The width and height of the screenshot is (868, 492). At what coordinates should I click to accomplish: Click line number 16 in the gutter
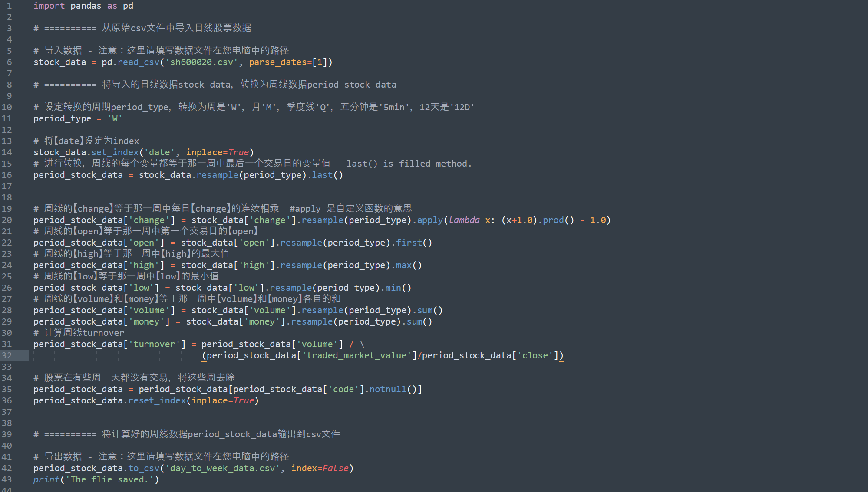[x=7, y=175]
